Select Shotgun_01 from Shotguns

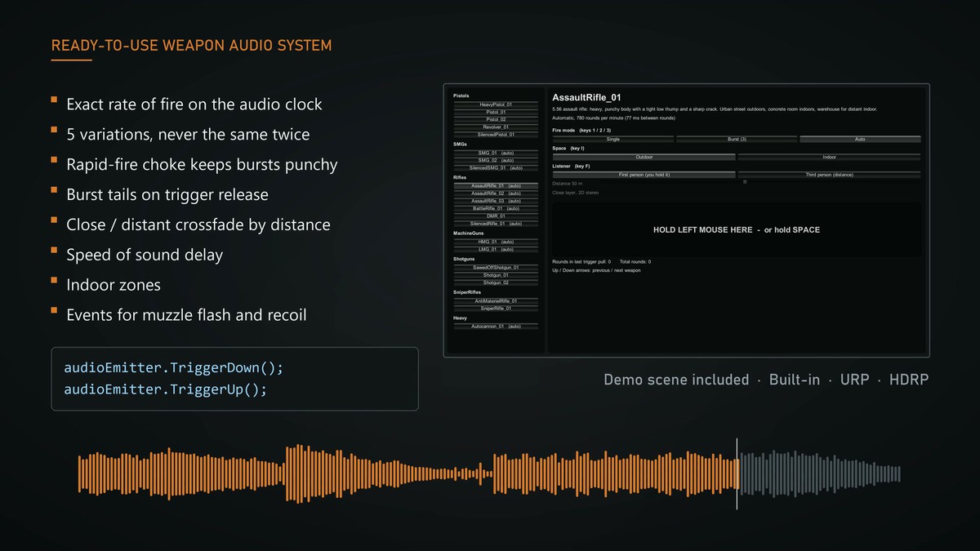coord(496,275)
